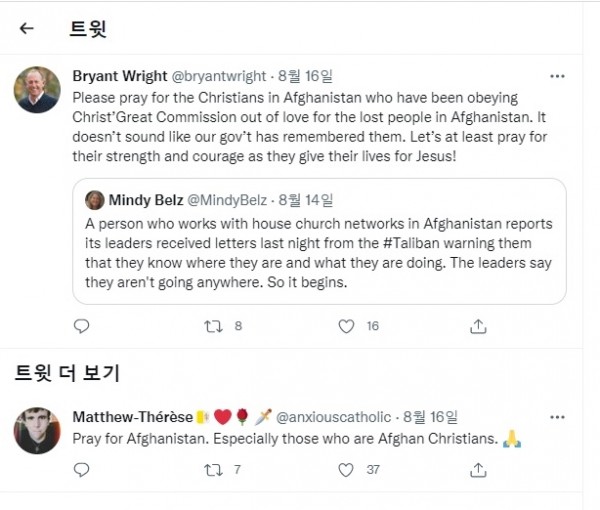Open the @bryantwright handle link
The height and width of the screenshot is (510, 600).
pyautogui.click(x=227, y=76)
